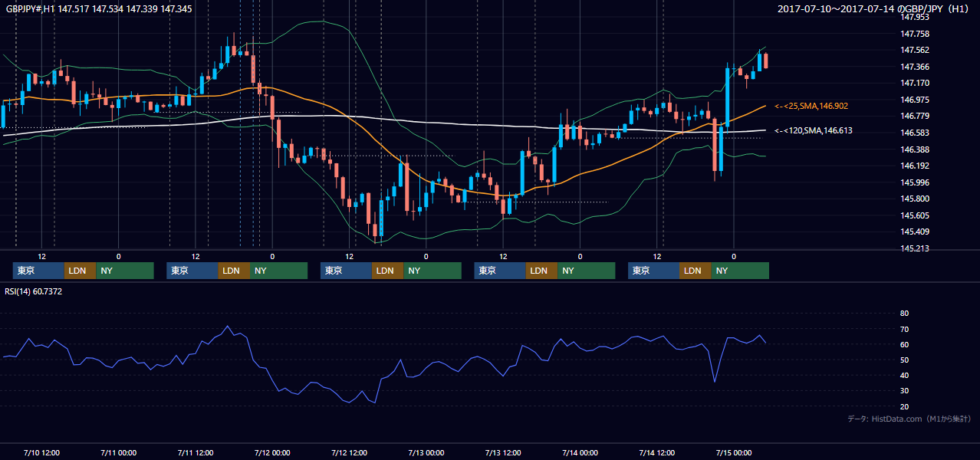Click the 東京 session bar for 7/13
The height and width of the screenshot is (460, 980).
(500, 271)
